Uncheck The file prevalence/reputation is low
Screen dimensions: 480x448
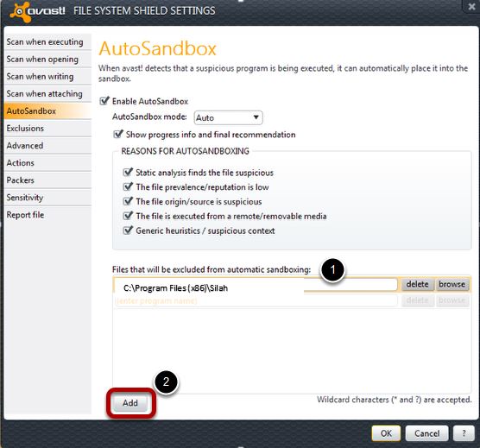click(128, 187)
